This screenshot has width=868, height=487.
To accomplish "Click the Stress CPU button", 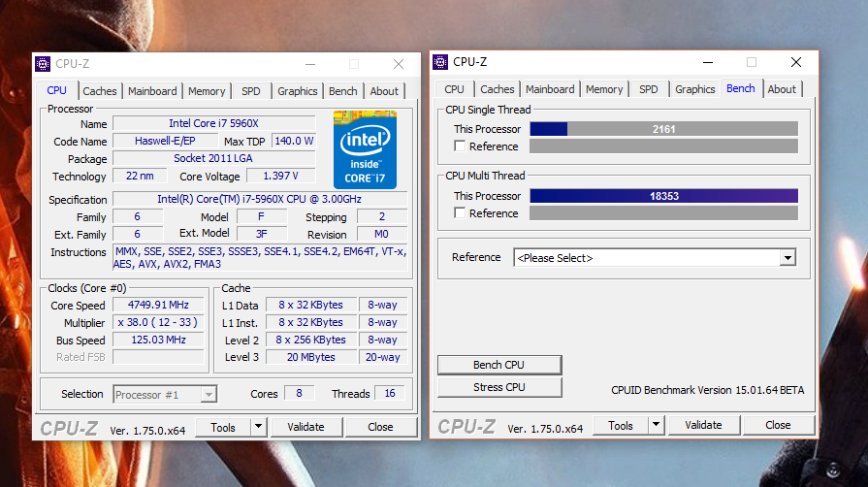I will [x=499, y=387].
